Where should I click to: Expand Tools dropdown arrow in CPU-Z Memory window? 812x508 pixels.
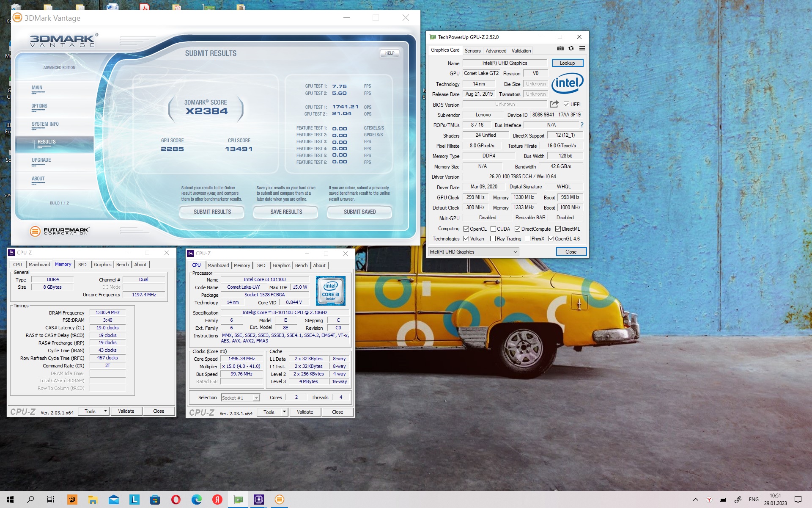(105, 411)
